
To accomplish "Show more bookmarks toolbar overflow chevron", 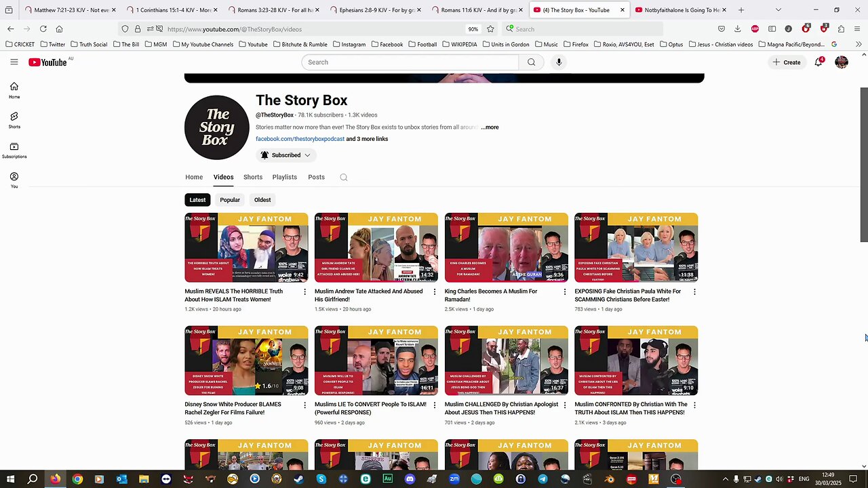I will point(859,45).
